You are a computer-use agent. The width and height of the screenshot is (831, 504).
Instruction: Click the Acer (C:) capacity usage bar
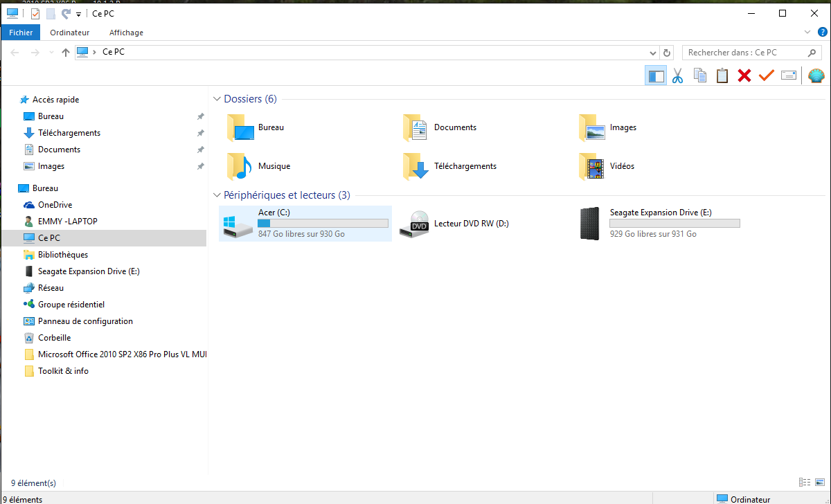[323, 223]
